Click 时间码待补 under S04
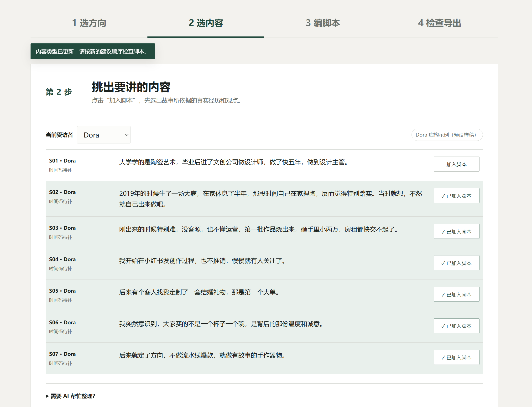Viewport: 532px width, 407px height. pyautogui.click(x=61, y=269)
